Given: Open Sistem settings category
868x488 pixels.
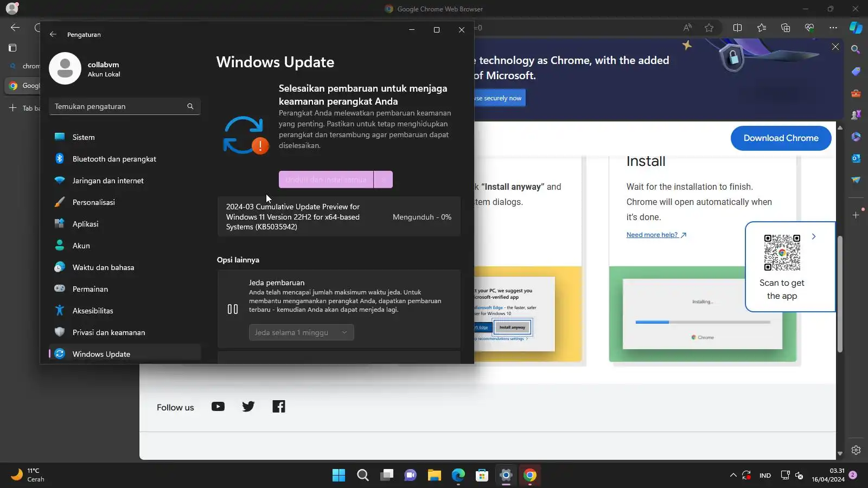Looking at the screenshot, I should pyautogui.click(x=125, y=137).
